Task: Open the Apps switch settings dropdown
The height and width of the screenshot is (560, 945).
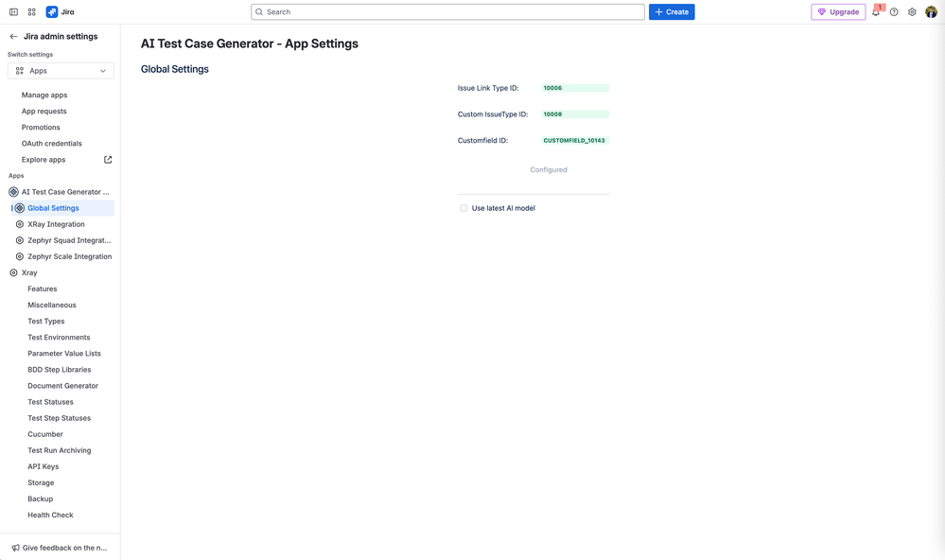Action: pos(61,71)
